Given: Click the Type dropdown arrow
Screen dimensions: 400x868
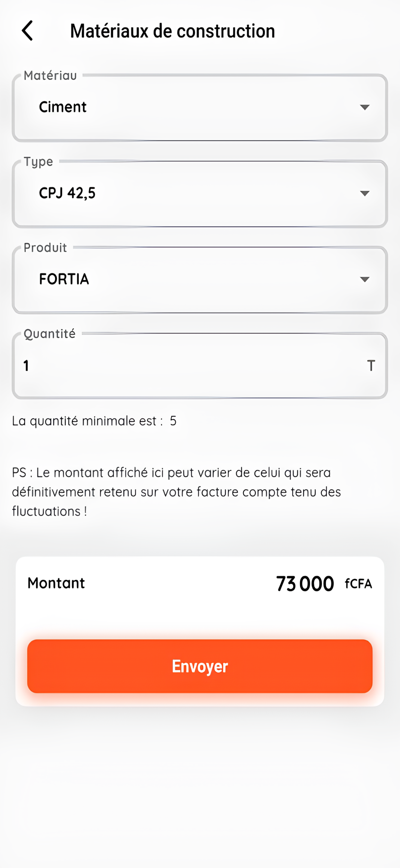Looking at the screenshot, I should point(364,193).
